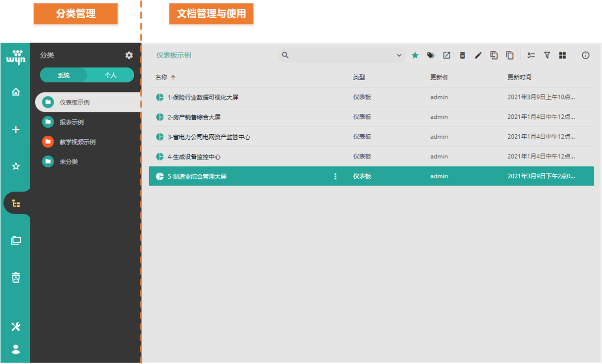Select 4-生成设备监控中心 document name
Screen dimensions: 602x364
point(194,157)
